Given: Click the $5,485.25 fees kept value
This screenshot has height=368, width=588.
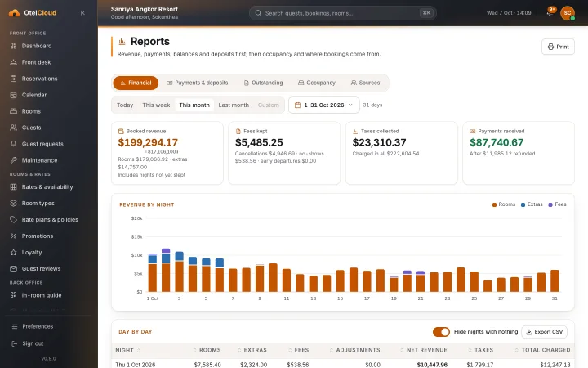Looking at the screenshot, I should (x=259, y=142).
